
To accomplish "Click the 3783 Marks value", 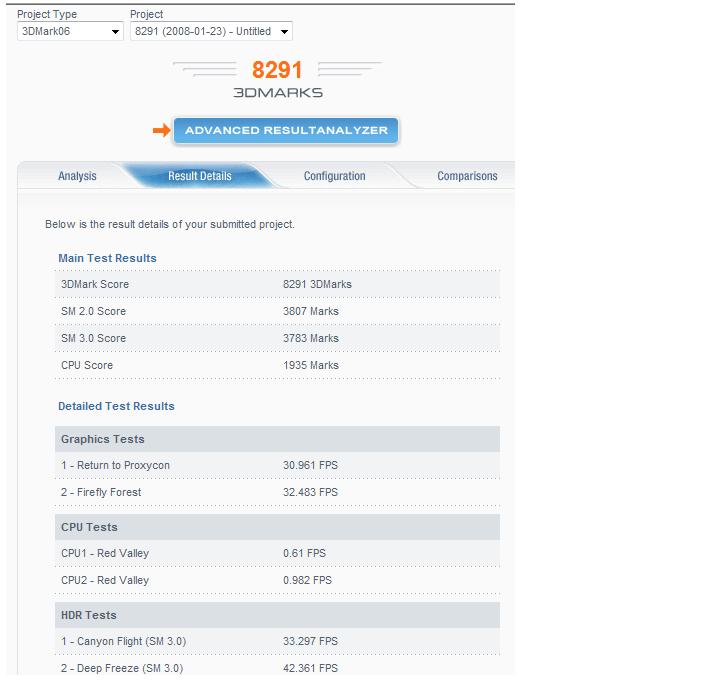I will (311, 338).
